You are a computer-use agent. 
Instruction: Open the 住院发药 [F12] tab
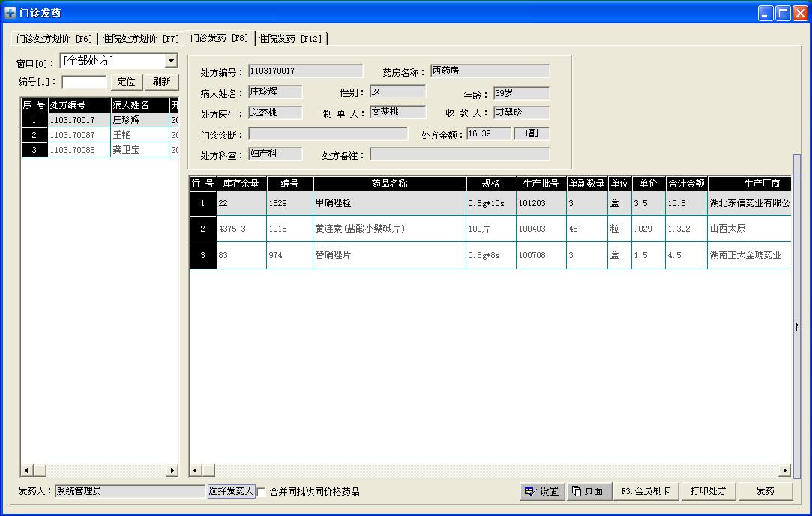[290, 38]
